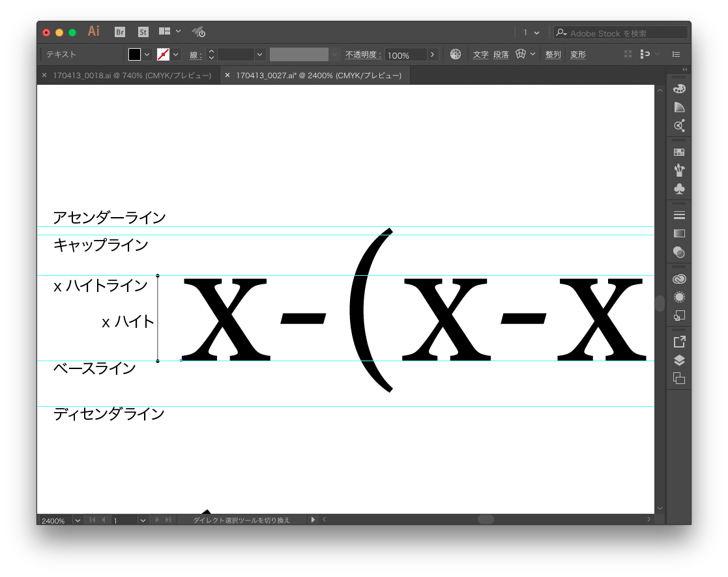This screenshot has height=577, width=728.
Task: Open the Artboards panel
Action: click(x=678, y=377)
